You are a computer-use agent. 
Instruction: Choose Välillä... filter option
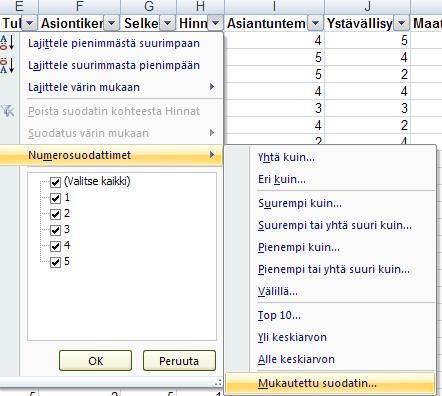[x=278, y=291]
